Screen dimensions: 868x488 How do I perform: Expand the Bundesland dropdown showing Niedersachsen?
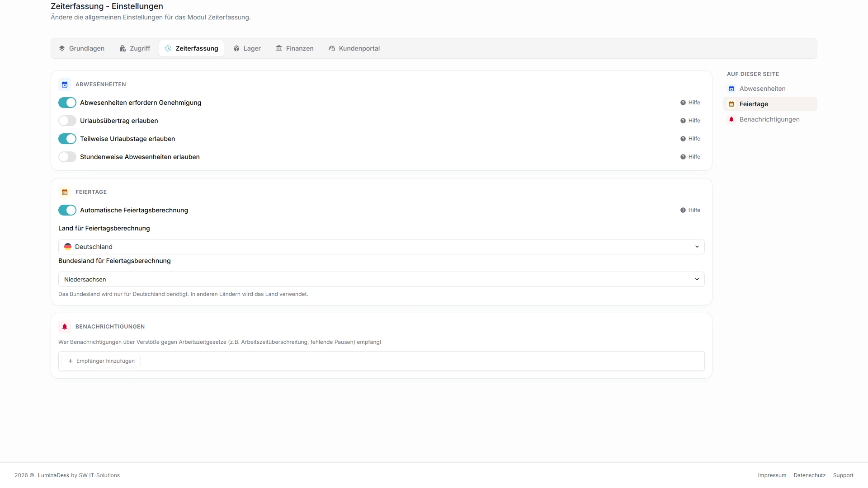tap(382, 279)
